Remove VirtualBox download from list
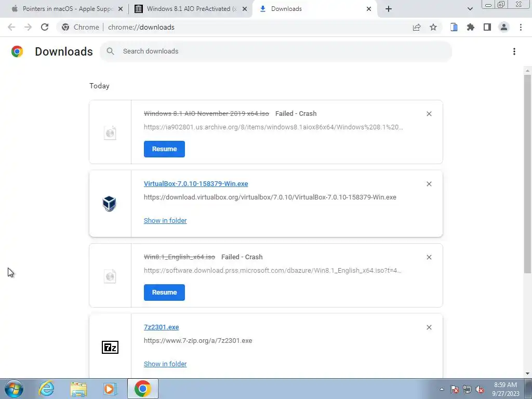The image size is (532, 399). point(429,184)
